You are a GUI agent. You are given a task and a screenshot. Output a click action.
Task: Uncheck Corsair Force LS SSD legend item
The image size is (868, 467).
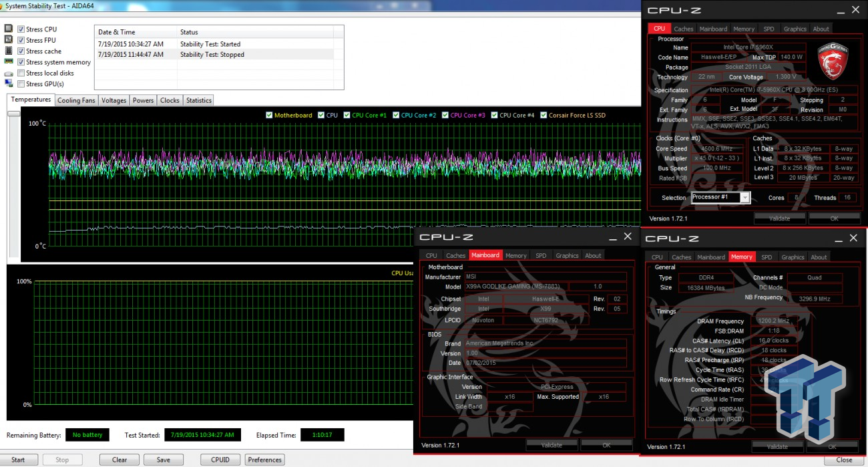tap(544, 115)
